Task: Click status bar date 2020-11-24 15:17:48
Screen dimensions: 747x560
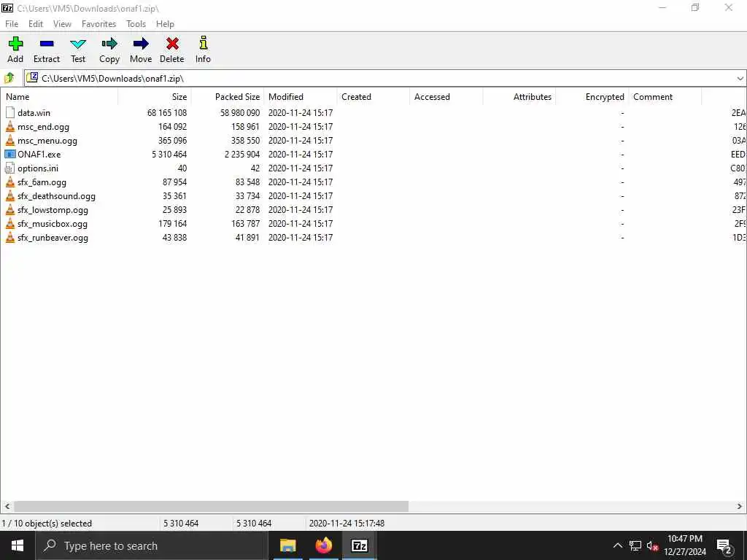Action: point(347,524)
